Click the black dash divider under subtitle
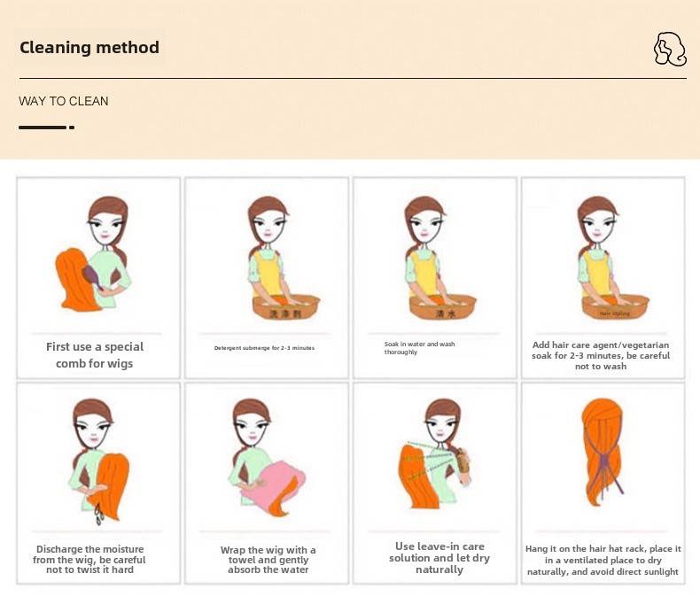700x612 pixels. point(46,128)
